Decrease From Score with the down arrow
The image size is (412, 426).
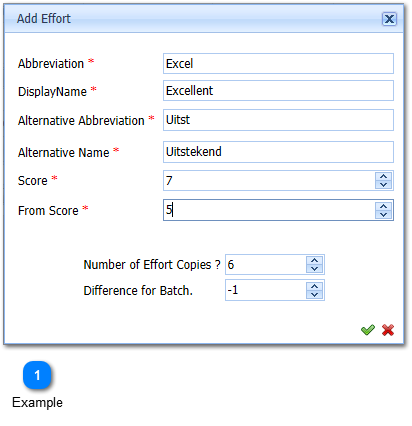383,214
